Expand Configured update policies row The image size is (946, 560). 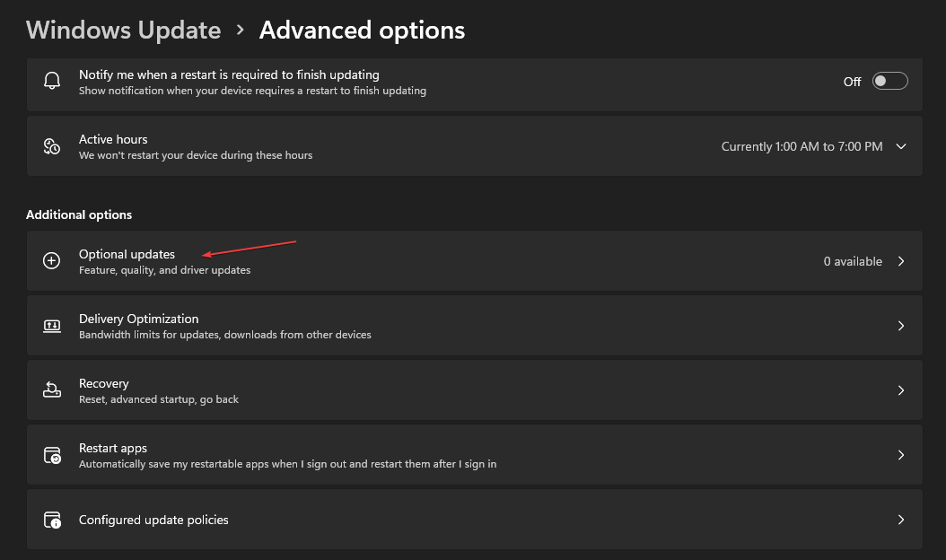(900, 519)
